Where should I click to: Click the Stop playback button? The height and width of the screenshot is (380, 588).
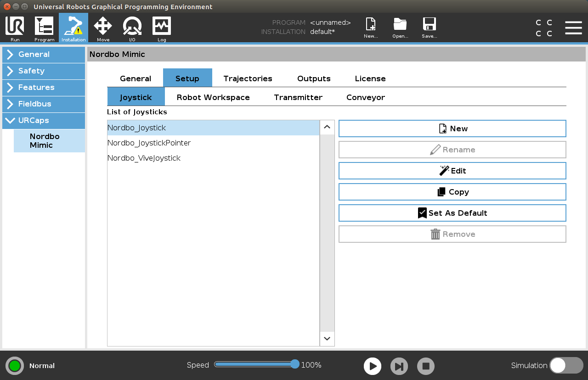pos(426,366)
